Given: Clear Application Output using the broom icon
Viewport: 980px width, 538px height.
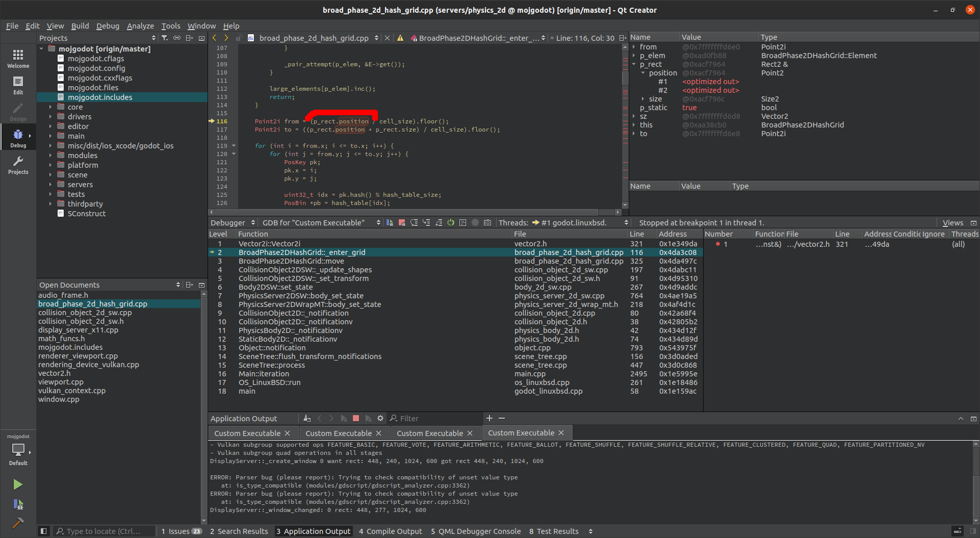Looking at the screenshot, I should 306,418.
